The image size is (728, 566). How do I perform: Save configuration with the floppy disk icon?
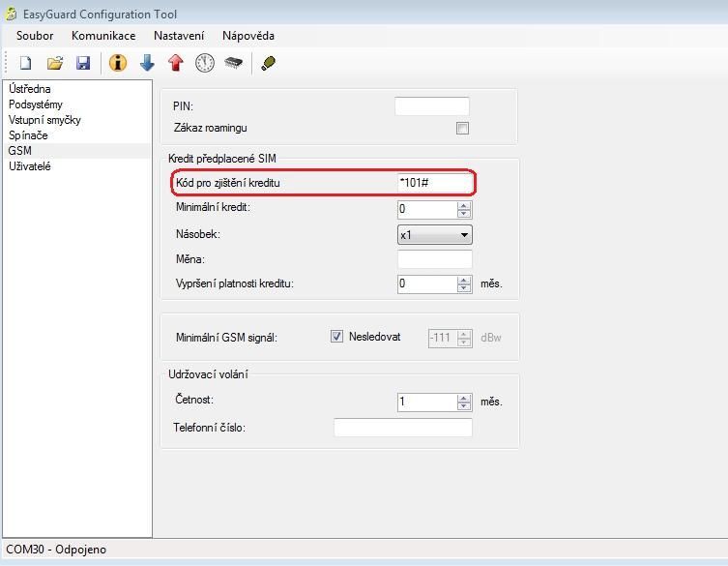(83, 63)
